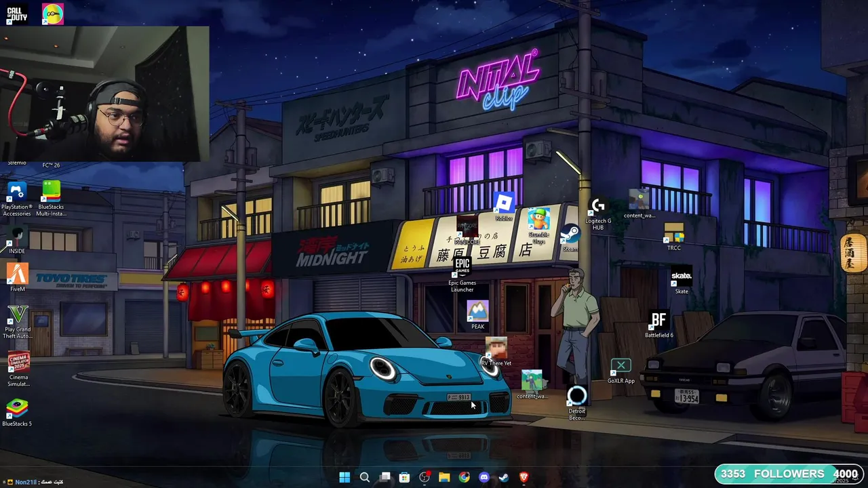This screenshot has width=868, height=488.
Task: Open the Battlefield 6 shortcut
Action: 658,324
